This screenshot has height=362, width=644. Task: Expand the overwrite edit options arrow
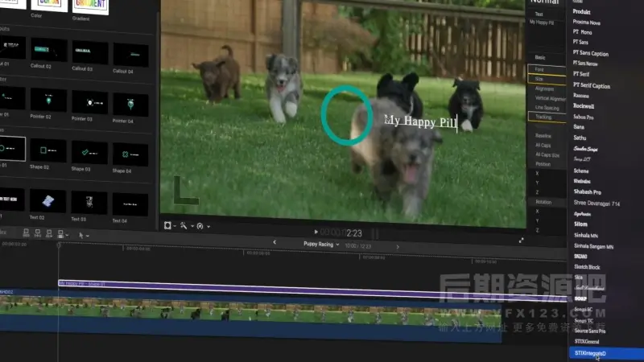tap(67, 235)
